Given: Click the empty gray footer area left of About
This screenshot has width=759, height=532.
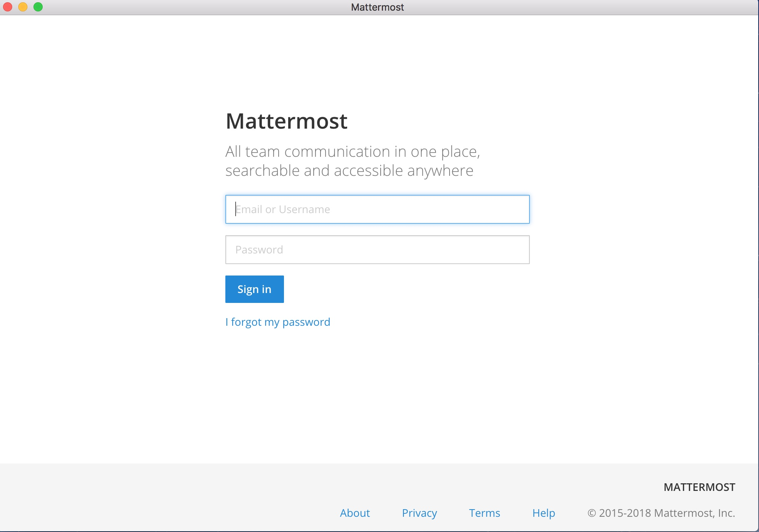Looking at the screenshot, I should coord(152,499).
